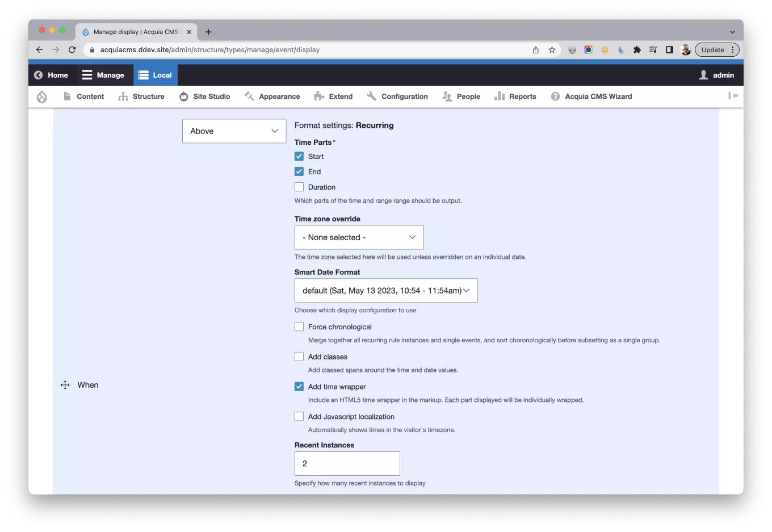Open the Configuration admin menu
This screenshot has width=772, height=532.
pyautogui.click(x=397, y=97)
